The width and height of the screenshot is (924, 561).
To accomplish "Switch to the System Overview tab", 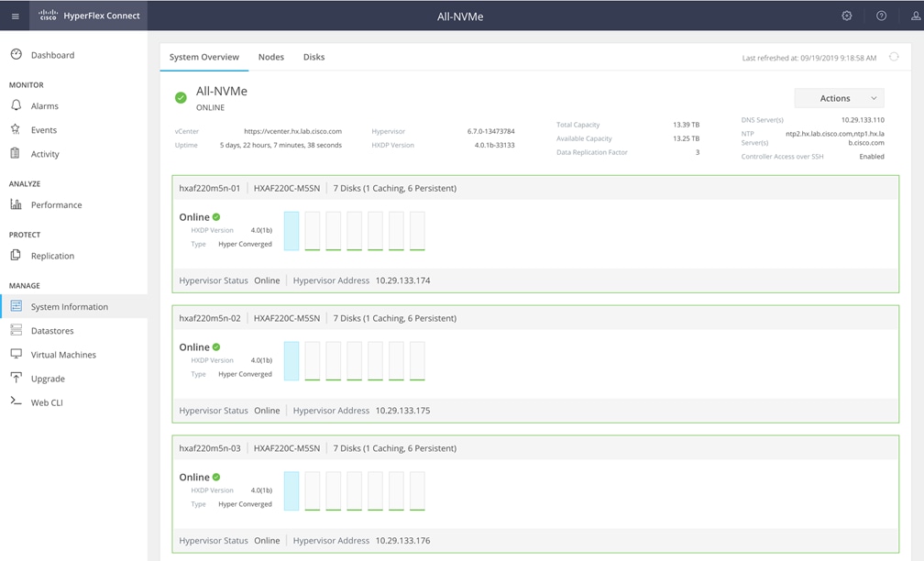I will 203,57.
